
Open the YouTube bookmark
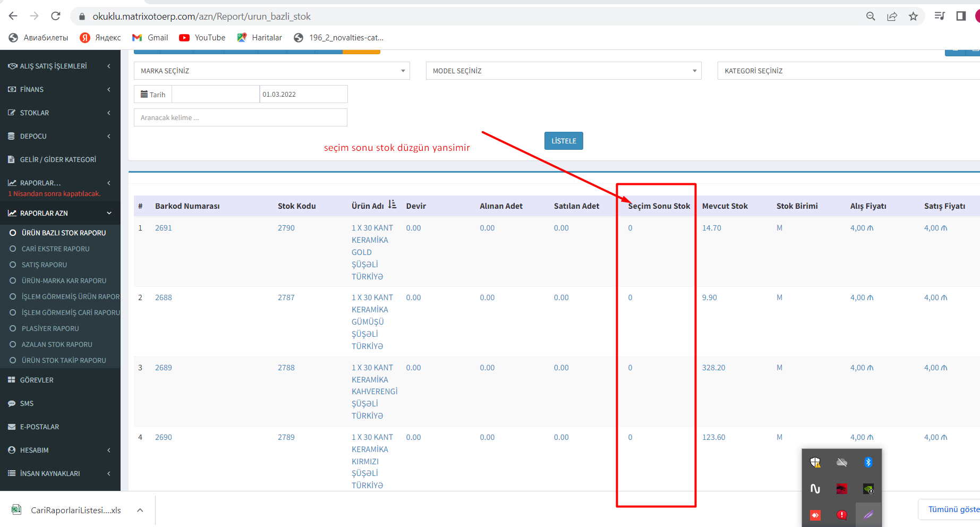click(x=202, y=38)
